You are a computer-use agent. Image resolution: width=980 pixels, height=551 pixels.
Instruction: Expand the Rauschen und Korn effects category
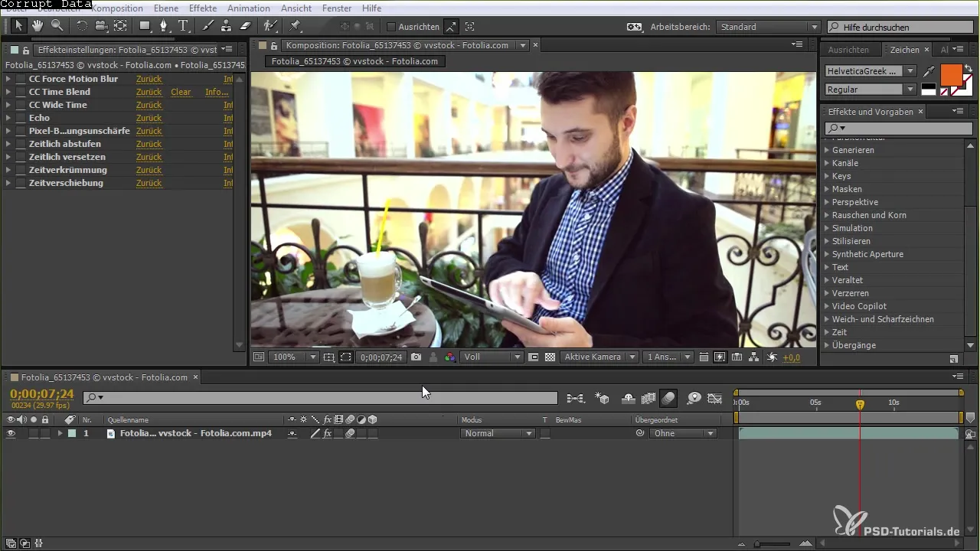coord(828,215)
